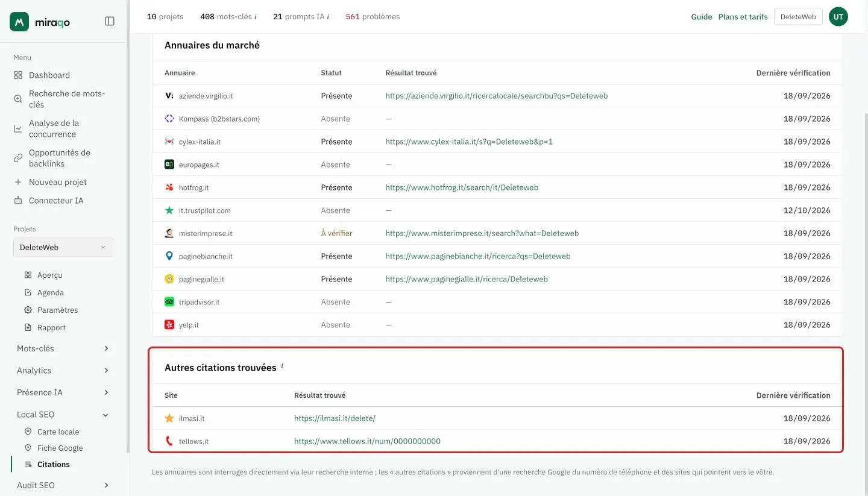Click info icon next to prompts IA
Image resolution: width=868 pixels, height=496 pixels.
[x=328, y=17]
